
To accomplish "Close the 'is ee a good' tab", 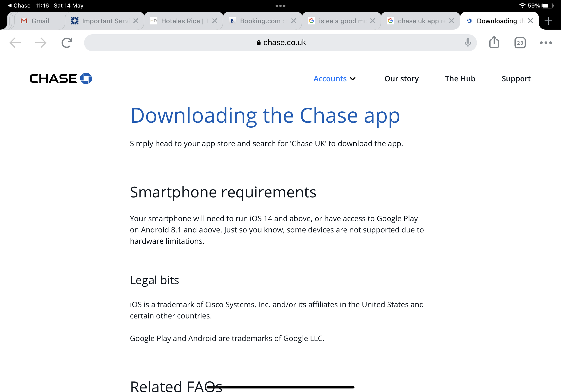I will tap(373, 21).
